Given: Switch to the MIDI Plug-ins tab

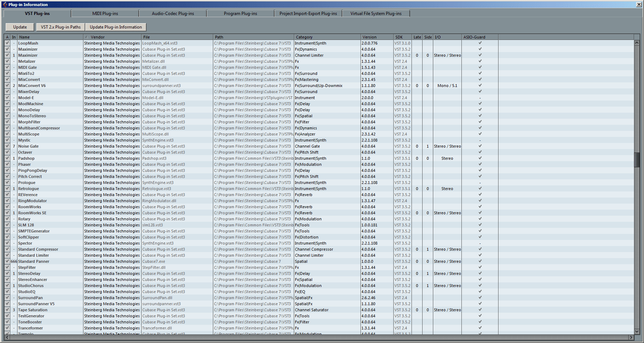Looking at the screenshot, I should tap(105, 14).
